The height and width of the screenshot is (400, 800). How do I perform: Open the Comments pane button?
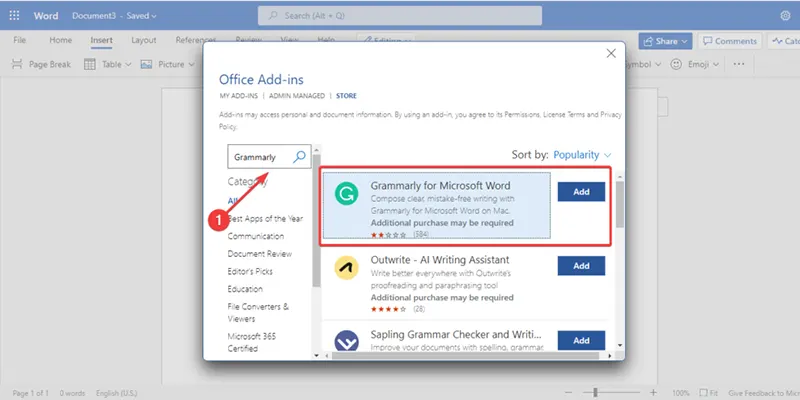point(730,41)
